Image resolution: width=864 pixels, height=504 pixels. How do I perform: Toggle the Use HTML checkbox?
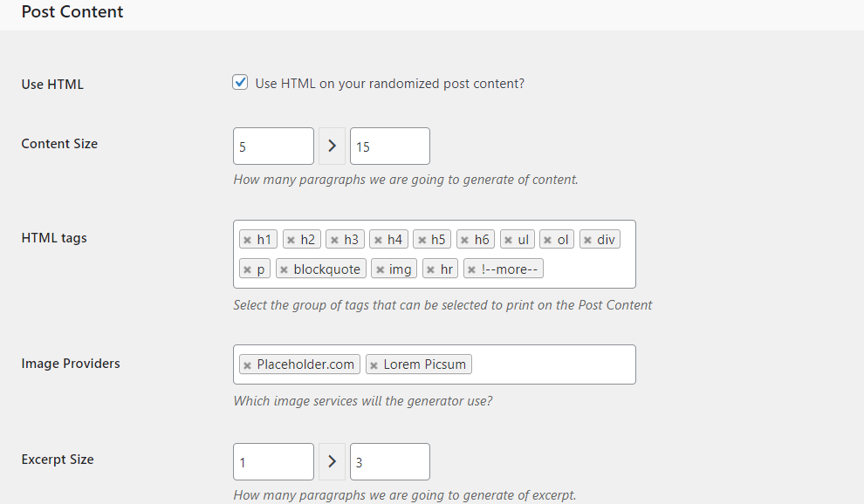(x=240, y=82)
